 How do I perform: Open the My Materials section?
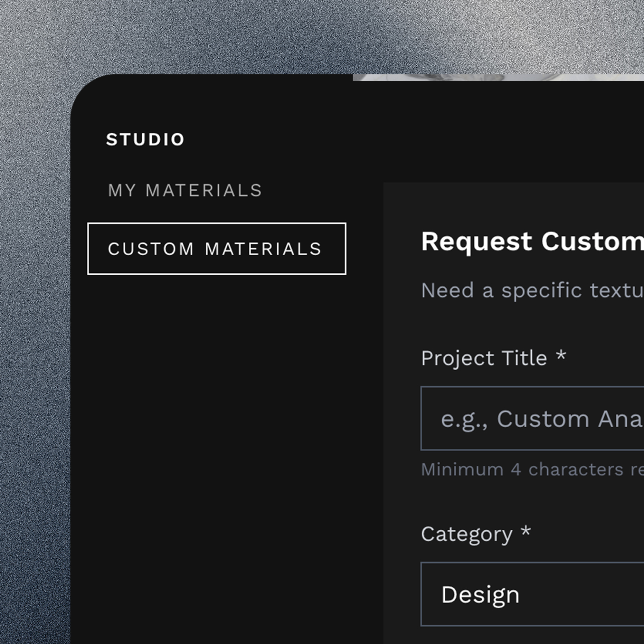coord(185,191)
